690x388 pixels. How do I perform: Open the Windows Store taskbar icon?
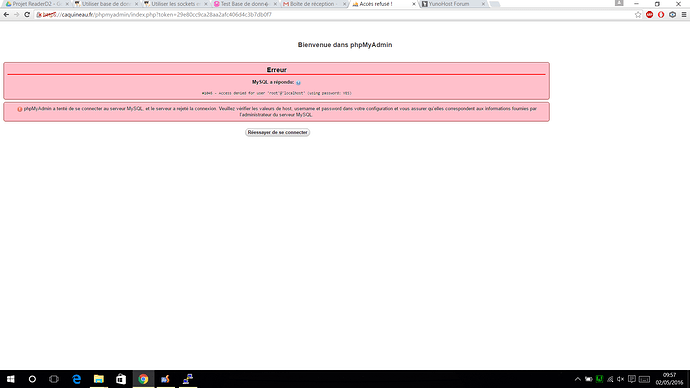pos(121,379)
